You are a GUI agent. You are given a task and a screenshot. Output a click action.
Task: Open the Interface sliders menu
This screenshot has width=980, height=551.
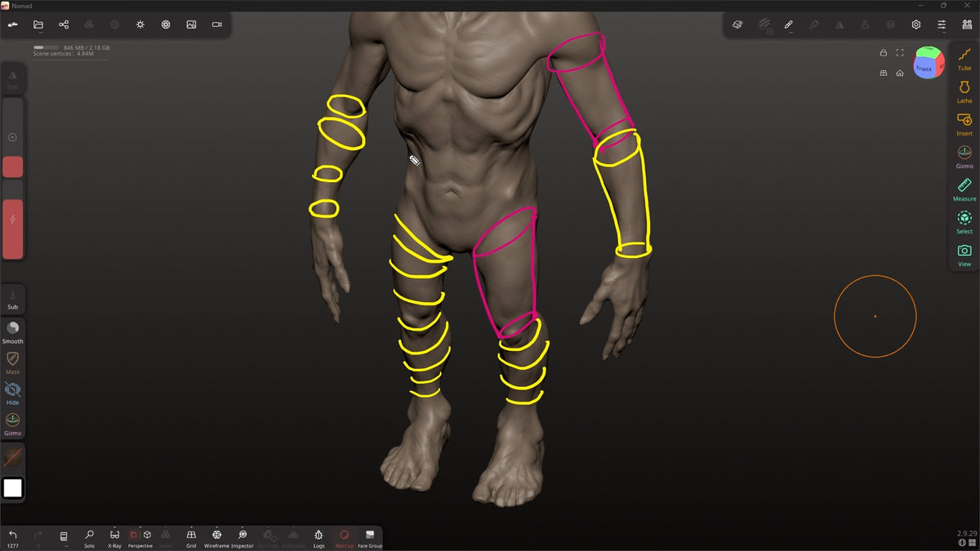[x=942, y=24]
